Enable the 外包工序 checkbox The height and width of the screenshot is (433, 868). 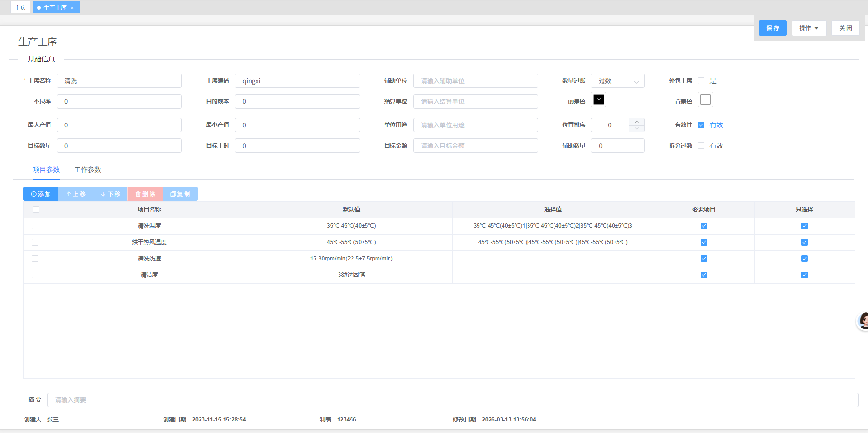[x=701, y=81]
